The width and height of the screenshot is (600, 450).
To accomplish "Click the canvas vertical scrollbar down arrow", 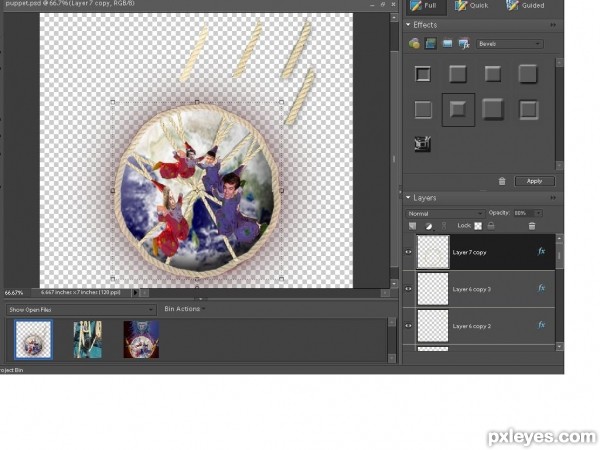I will pos(394,284).
